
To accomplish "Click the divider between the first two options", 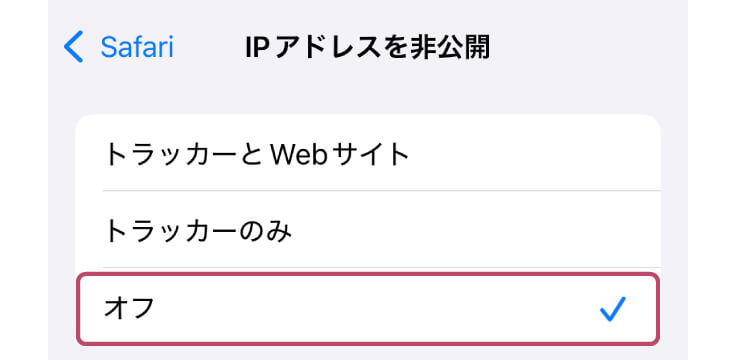I will 381,191.
